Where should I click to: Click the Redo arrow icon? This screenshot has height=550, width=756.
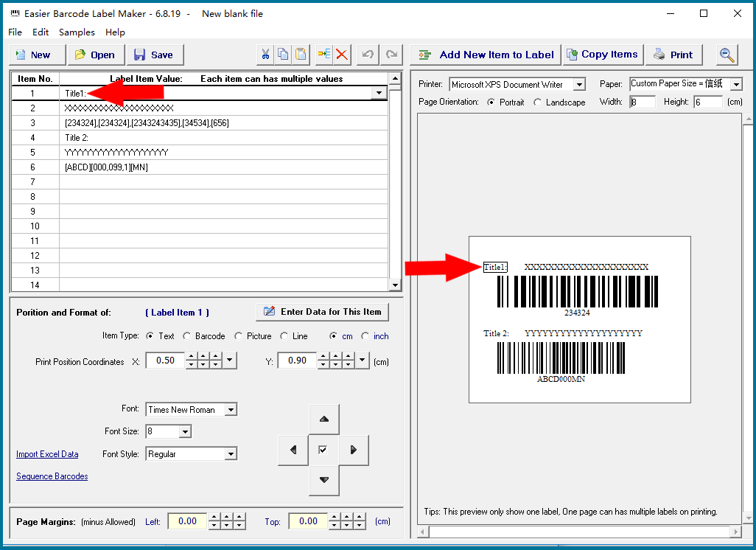coord(391,55)
